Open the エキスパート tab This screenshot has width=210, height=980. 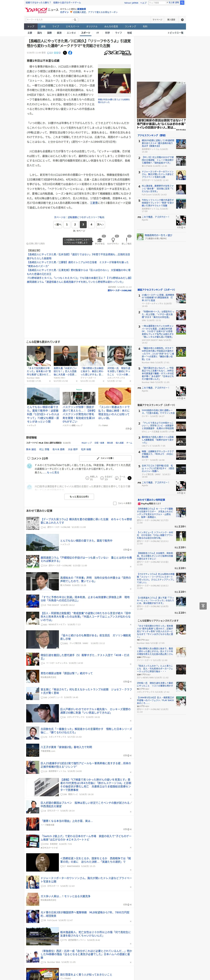tap(72, 27)
